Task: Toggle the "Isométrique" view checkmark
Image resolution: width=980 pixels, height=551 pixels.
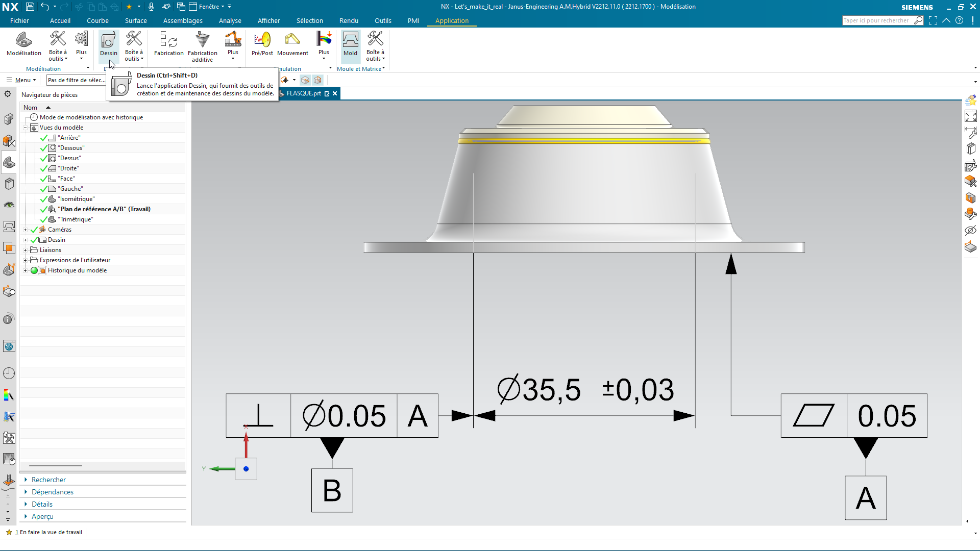Action: click(x=44, y=199)
